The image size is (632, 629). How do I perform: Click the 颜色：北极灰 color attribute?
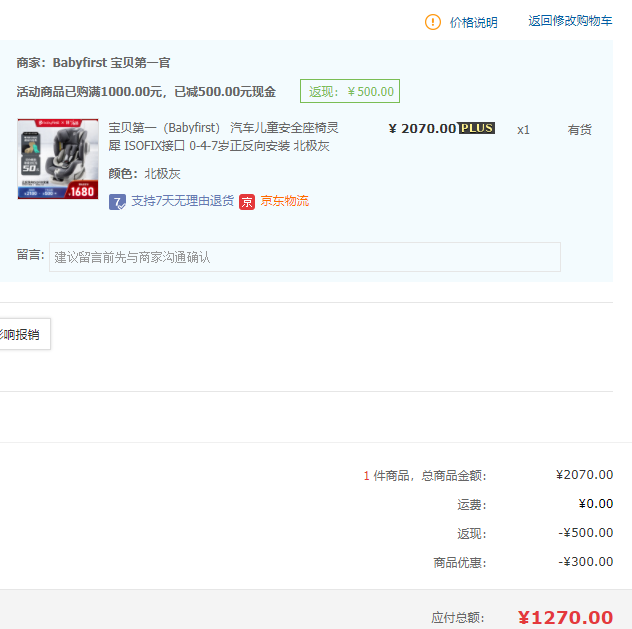[x=144, y=174]
